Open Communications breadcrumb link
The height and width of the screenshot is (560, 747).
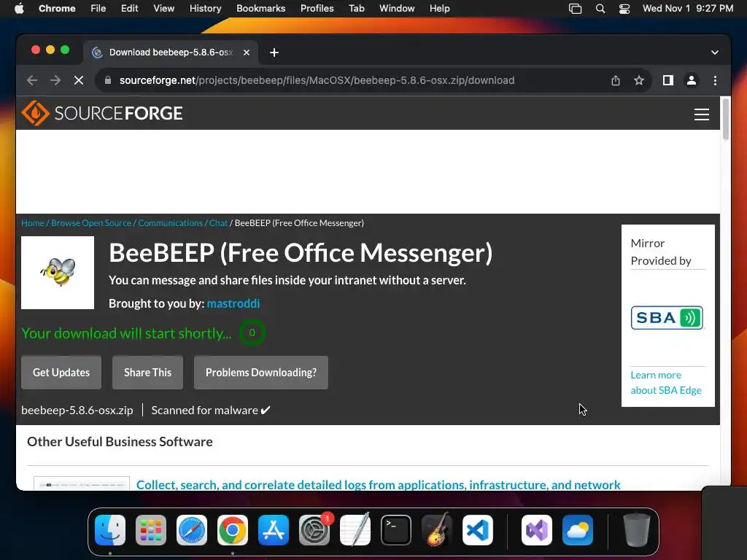point(170,223)
